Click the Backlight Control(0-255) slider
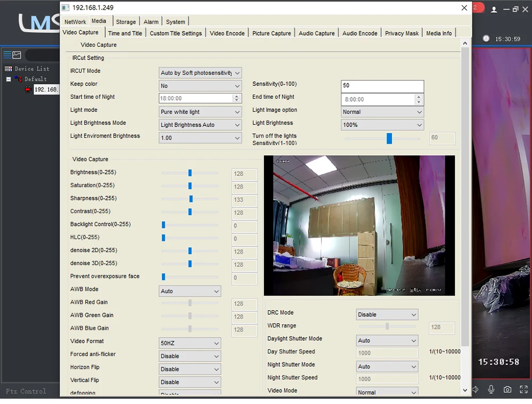This screenshot has width=532, height=404. (190, 225)
